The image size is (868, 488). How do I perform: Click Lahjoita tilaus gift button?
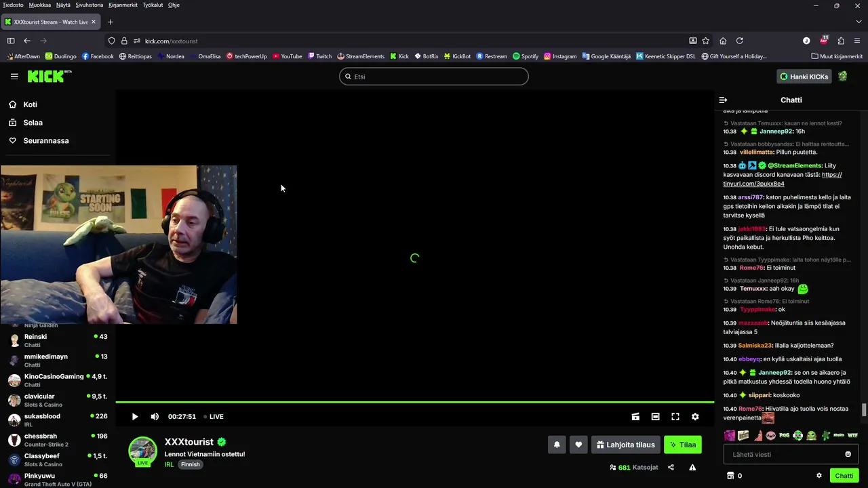(x=626, y=445)
